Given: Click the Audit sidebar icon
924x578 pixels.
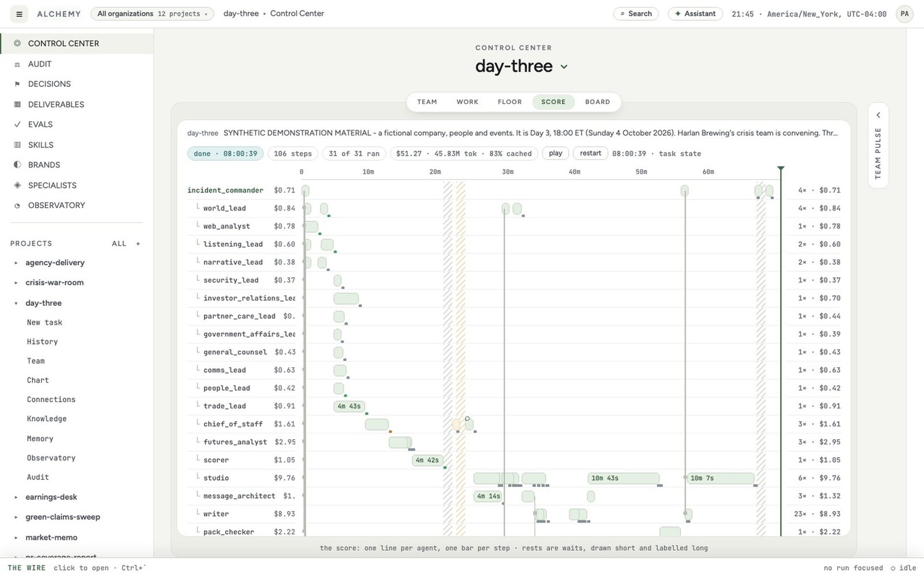Looking at the screenshot, I should pos(17,64).
